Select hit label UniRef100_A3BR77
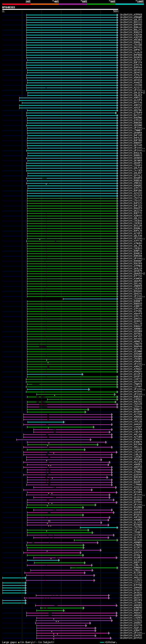 131,306
